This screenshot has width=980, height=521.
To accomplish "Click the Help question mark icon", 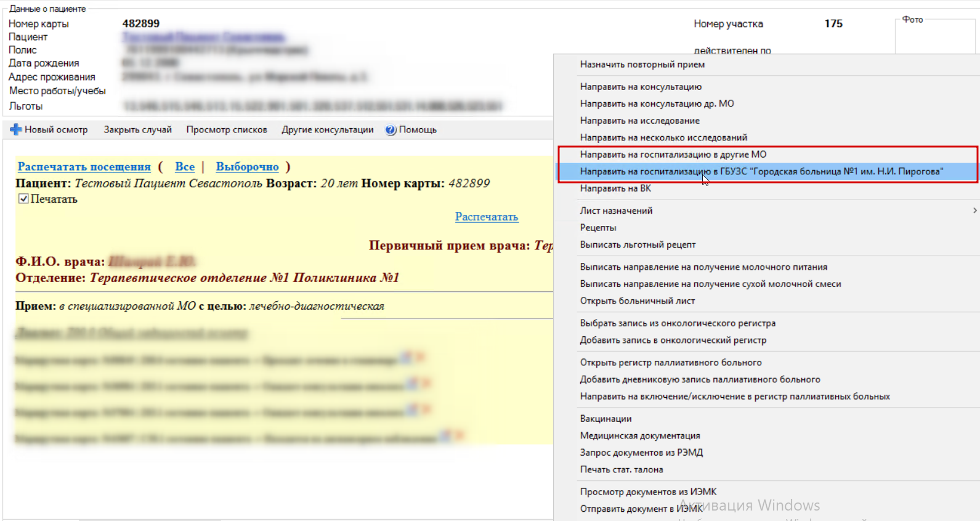I will (391, 130).
